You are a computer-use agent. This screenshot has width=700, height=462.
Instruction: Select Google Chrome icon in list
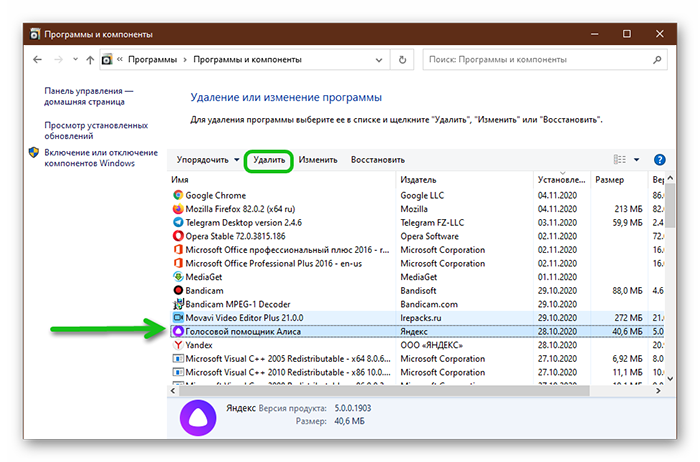tap(178, 195)
